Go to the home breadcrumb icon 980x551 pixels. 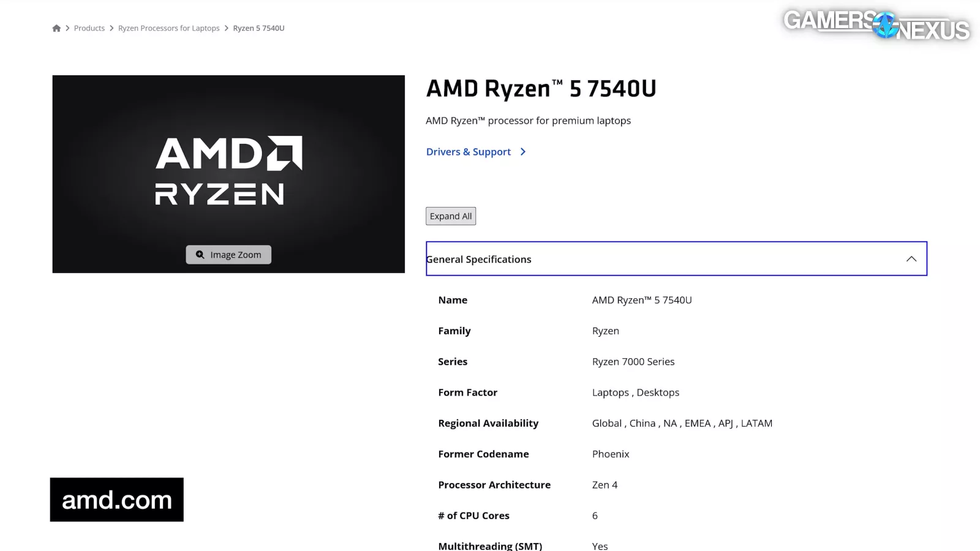[x=56, y=28]
